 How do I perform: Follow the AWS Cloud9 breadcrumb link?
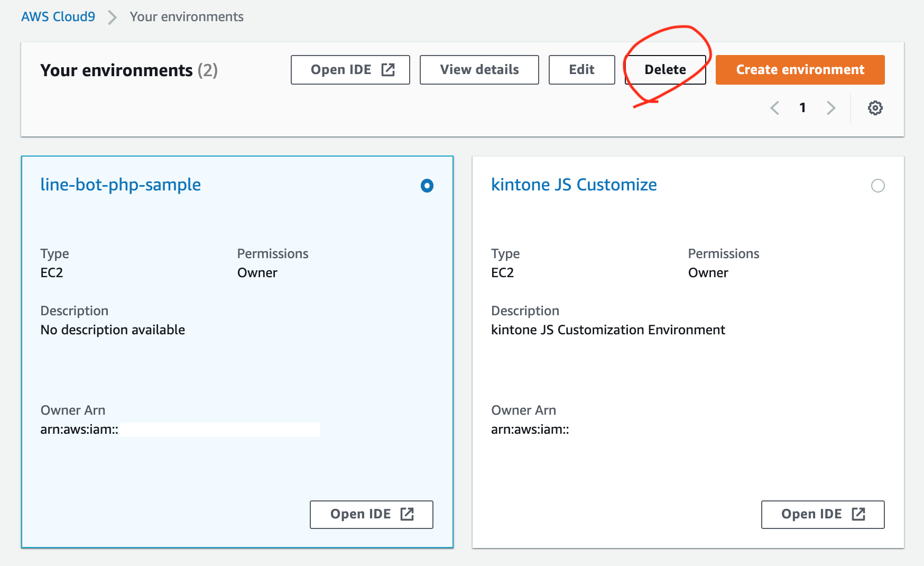(58, 17)
